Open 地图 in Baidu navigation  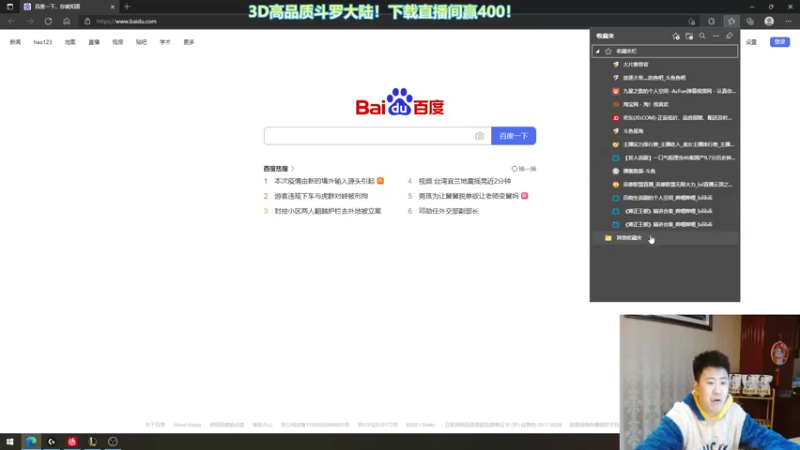(70, 42)
